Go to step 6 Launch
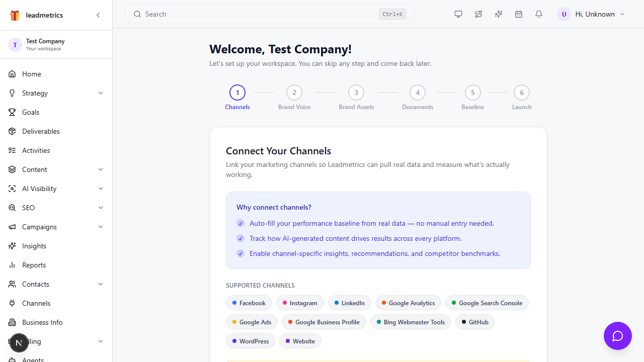 [522, 98]
